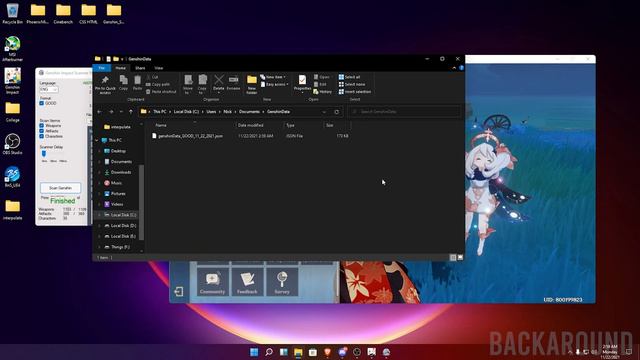Collapse the ribbon with chevron
The width and height of the screenshot is (640, 360).
click(454, 68)
